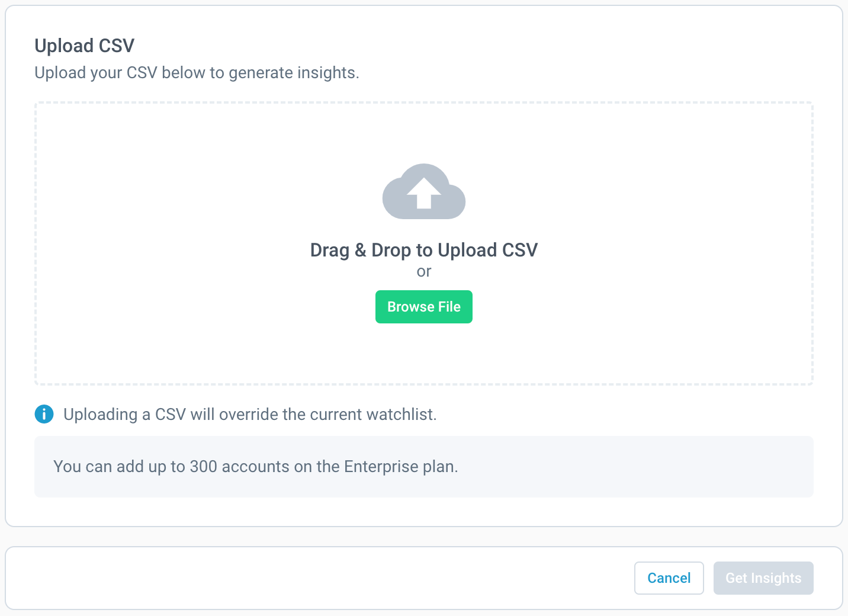
Task: Click Cancel at the bottom of the dialog
Action: tap(669, 577)
